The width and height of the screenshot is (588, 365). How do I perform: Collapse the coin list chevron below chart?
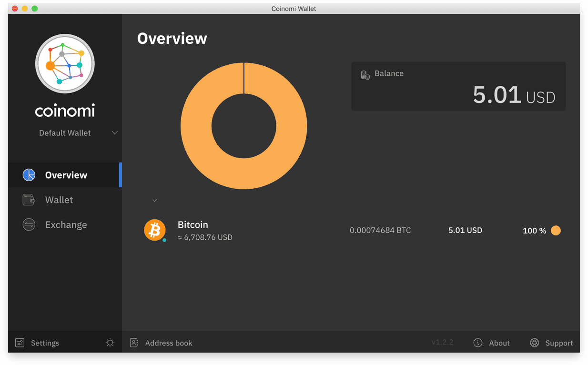click(155, 201)
